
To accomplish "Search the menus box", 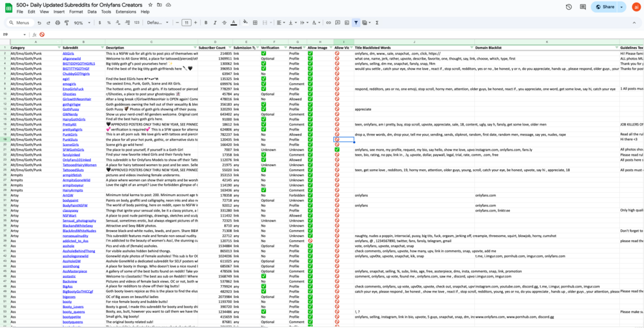I will [19, 22].
